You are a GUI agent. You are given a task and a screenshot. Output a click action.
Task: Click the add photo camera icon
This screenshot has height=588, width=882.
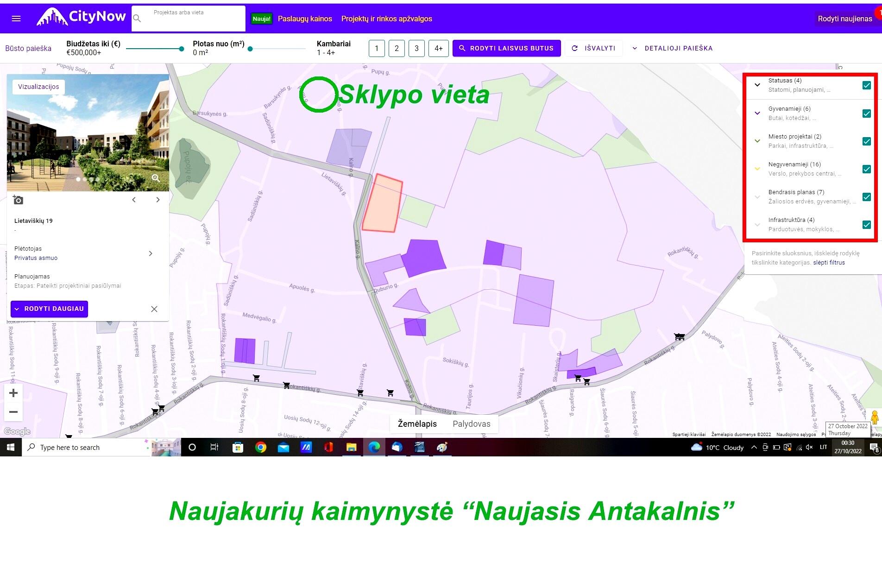[x=18, y=200]
